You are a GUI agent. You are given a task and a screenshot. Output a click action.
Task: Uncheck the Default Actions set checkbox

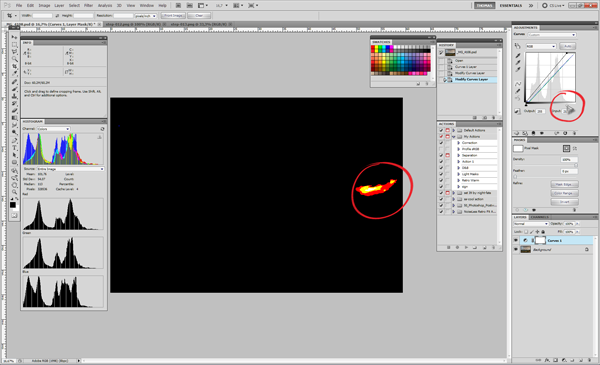pyautogui.click(x=441, y=130)
